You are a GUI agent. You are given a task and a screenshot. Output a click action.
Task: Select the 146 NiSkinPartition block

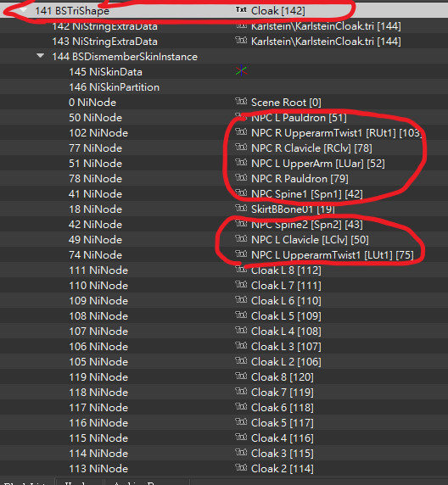click(x=114, y=87)
